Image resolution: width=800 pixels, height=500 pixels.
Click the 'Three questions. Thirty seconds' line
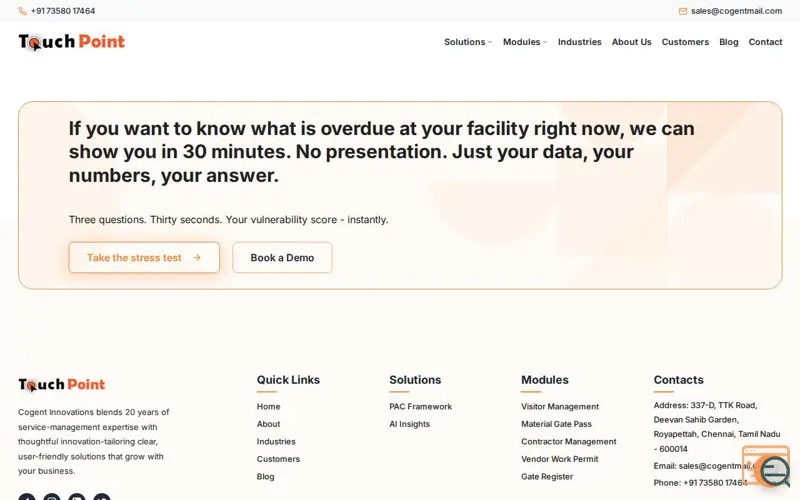(x=229, y=220)
